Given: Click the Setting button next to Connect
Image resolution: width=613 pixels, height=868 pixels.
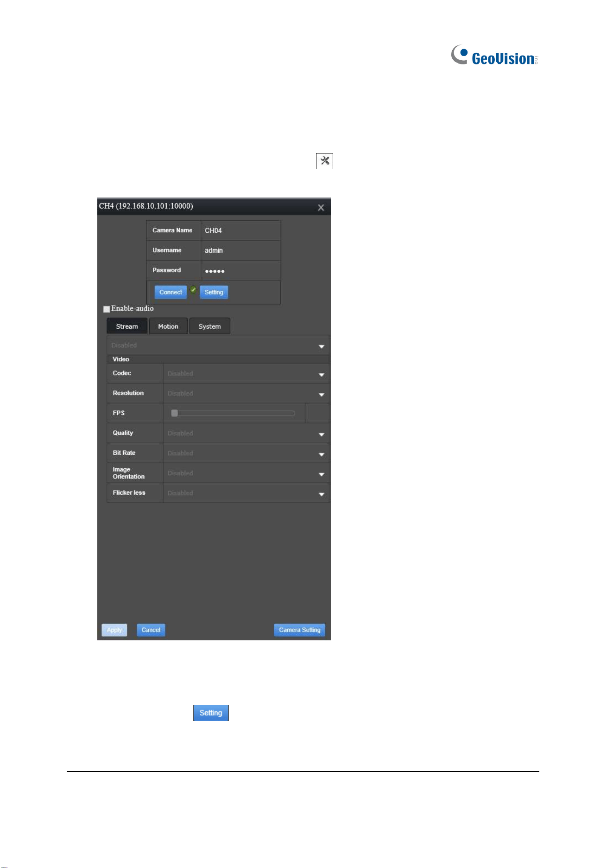Looking at the screenshot, I should pyautogui.click(x=214, y=292).
